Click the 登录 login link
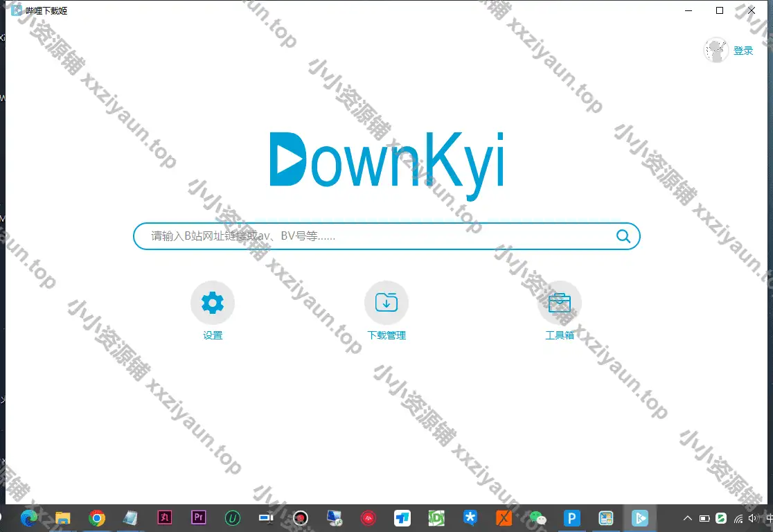Image resolution: width=773 pixels, height=532 pixels. pyautogui.click(x=743, y=51)
